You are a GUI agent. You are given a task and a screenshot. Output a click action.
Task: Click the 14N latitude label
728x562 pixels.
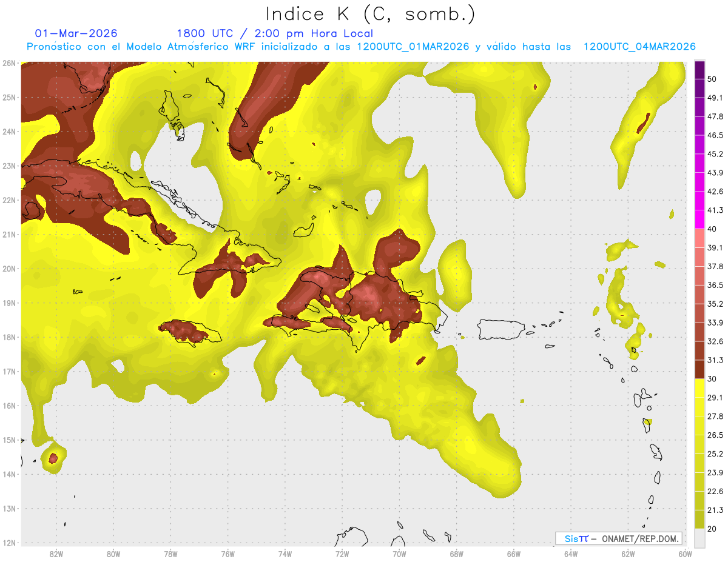pos(8,474)
